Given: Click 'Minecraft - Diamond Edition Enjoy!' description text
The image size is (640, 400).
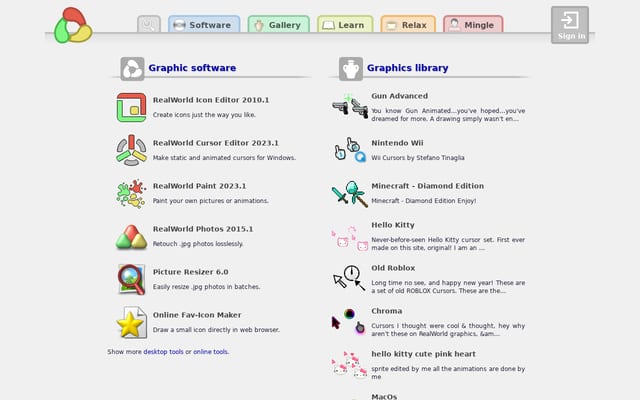Looking at the screenshot, I should [424, 201].
